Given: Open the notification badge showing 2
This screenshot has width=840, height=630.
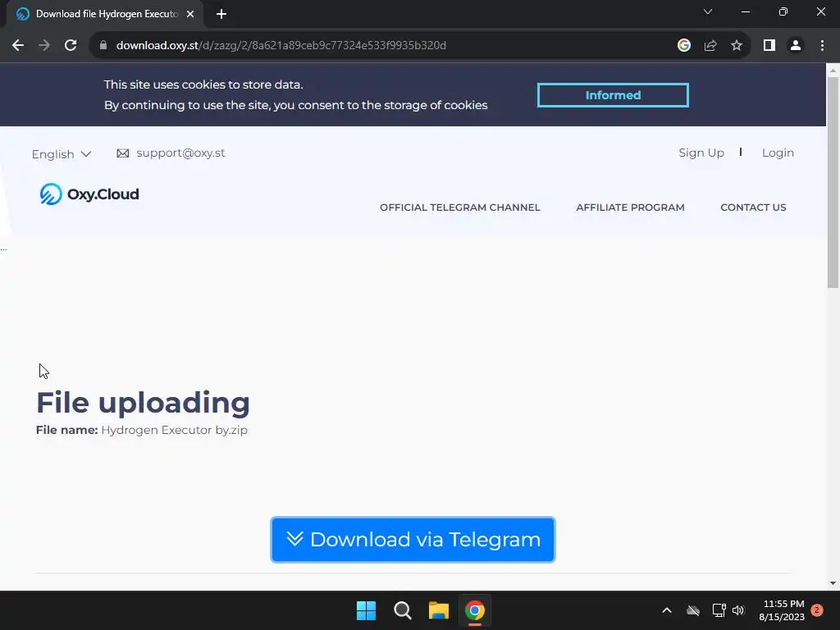Looking at the screenshot, I should tap(817, 610).
